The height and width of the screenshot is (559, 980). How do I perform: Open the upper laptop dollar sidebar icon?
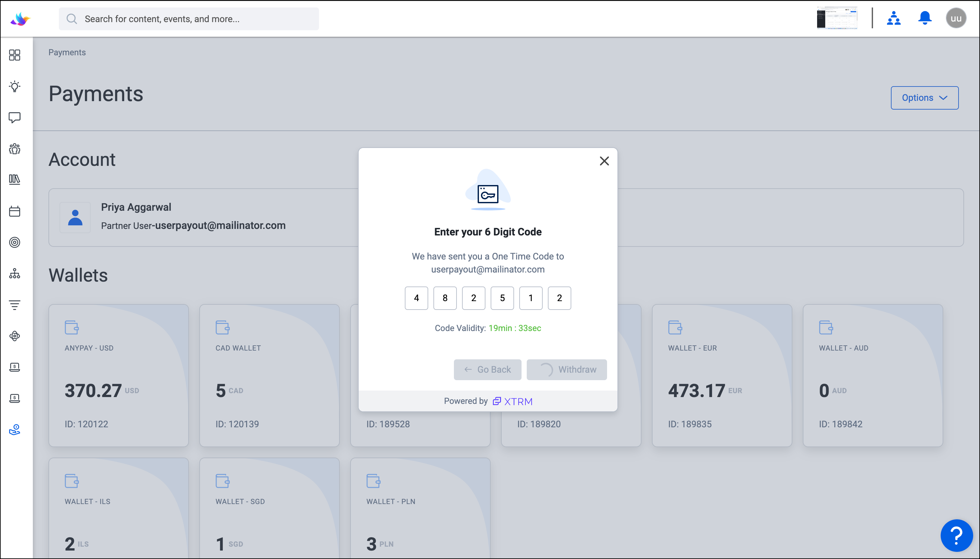pyautogui.click(x=15, y=367)
